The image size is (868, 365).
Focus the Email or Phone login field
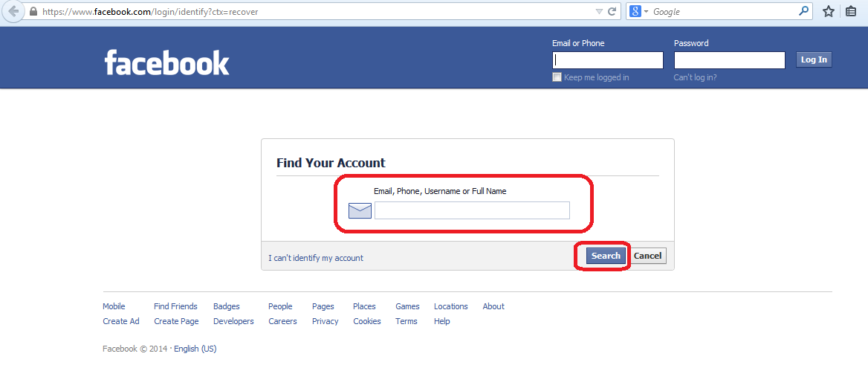[x=607, y=59]
